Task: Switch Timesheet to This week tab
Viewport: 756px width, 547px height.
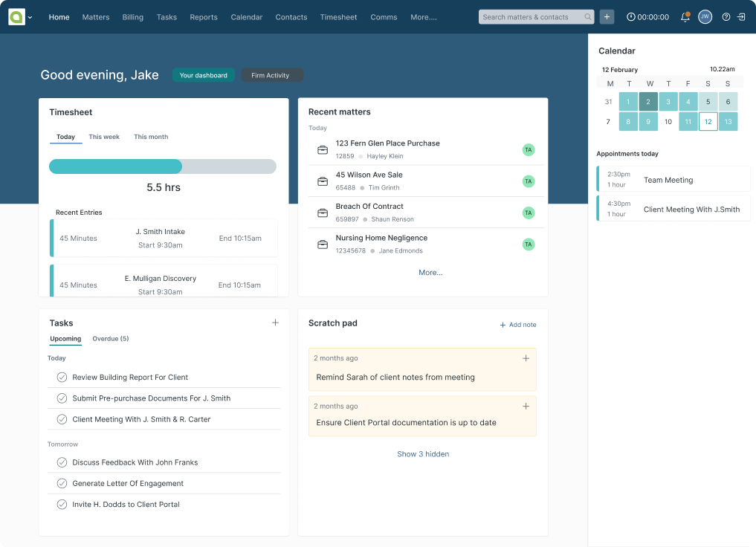Action: [x=104, y=137]
